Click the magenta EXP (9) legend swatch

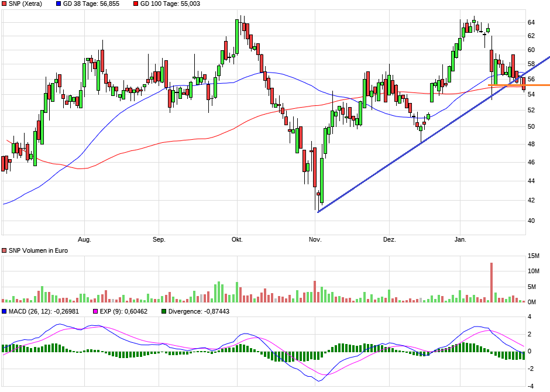coord(97,311)
